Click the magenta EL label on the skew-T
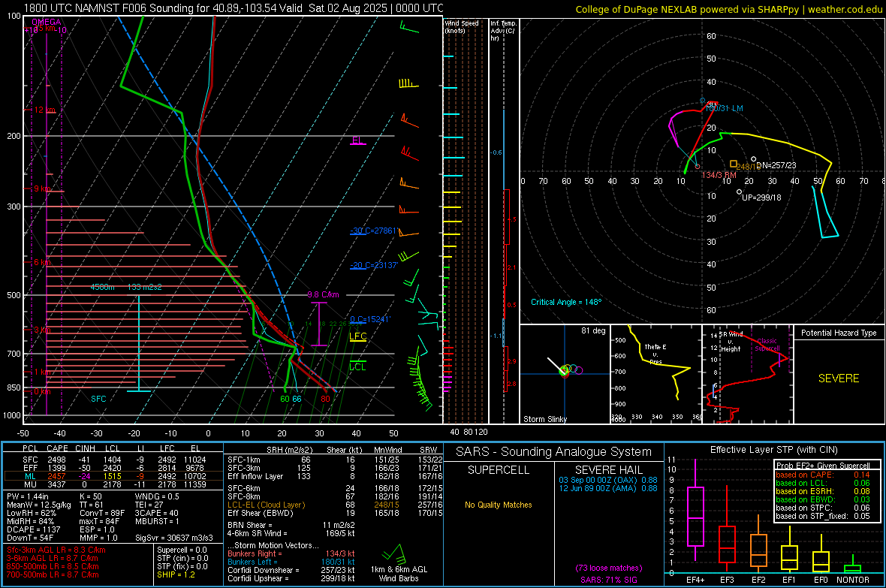This screenshot has height=588, width=886. coord(357,140)
